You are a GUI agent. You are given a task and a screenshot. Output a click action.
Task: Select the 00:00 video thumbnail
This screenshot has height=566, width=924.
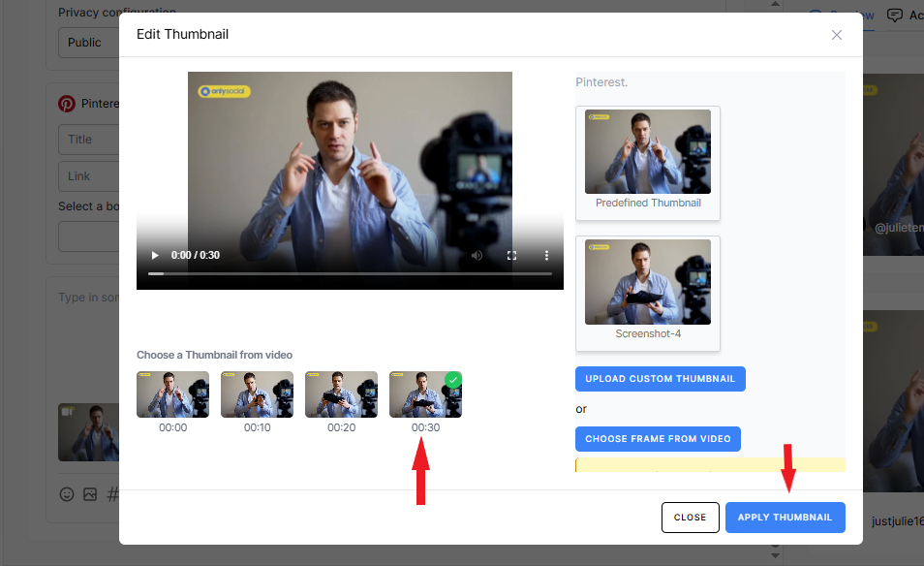(172, 394)
